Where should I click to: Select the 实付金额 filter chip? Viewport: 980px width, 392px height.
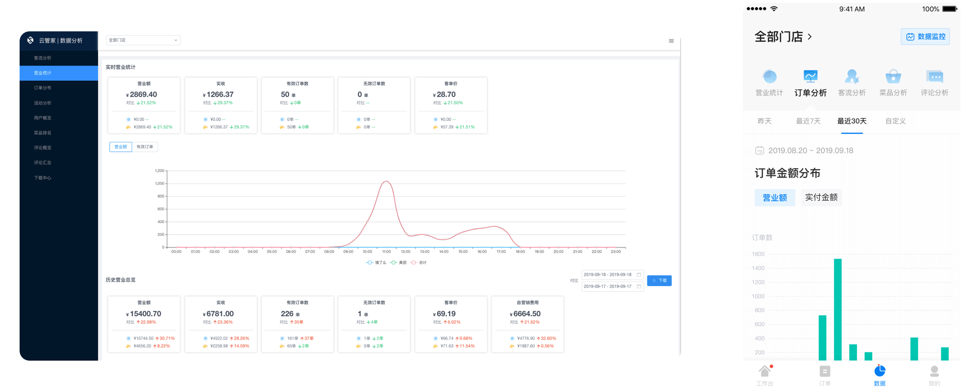(821, 197)
